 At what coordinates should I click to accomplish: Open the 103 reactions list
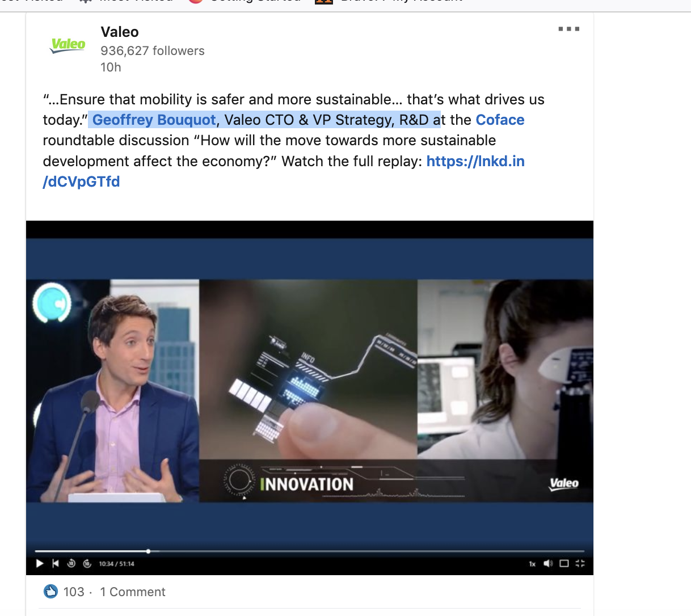(x=74, y=592)
